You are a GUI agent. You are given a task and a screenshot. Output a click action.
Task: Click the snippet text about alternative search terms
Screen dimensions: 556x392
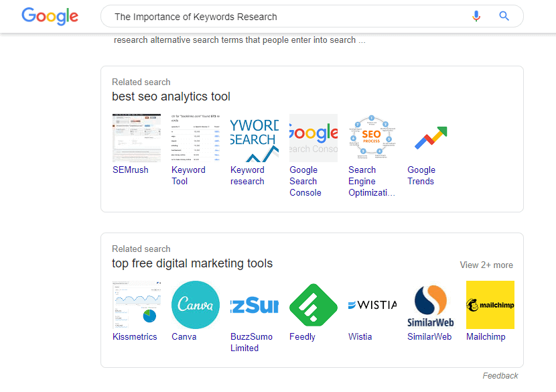point(239,40)
